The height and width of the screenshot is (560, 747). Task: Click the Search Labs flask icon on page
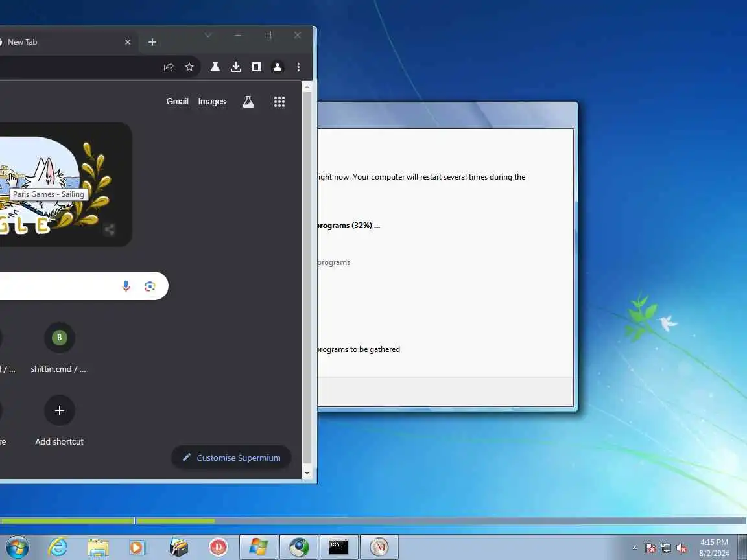(248, 101)
